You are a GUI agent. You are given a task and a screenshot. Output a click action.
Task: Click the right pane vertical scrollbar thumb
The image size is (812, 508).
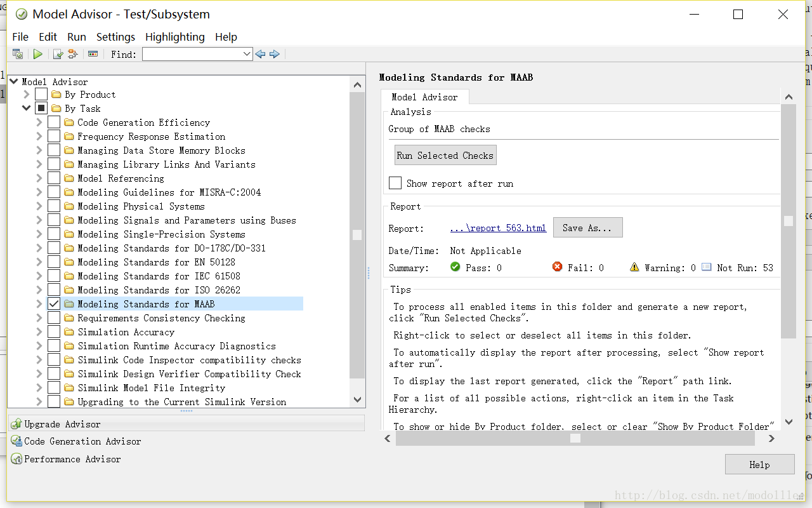[x=789, y=221]
